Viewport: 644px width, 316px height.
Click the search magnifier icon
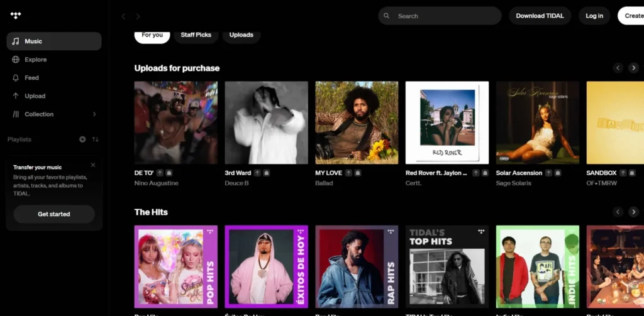click(x=387, y=16)
